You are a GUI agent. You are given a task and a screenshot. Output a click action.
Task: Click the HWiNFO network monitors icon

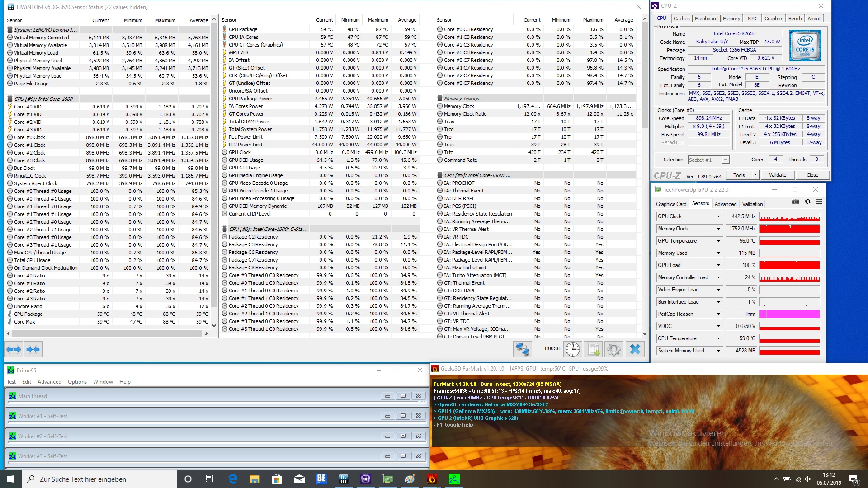523,349
